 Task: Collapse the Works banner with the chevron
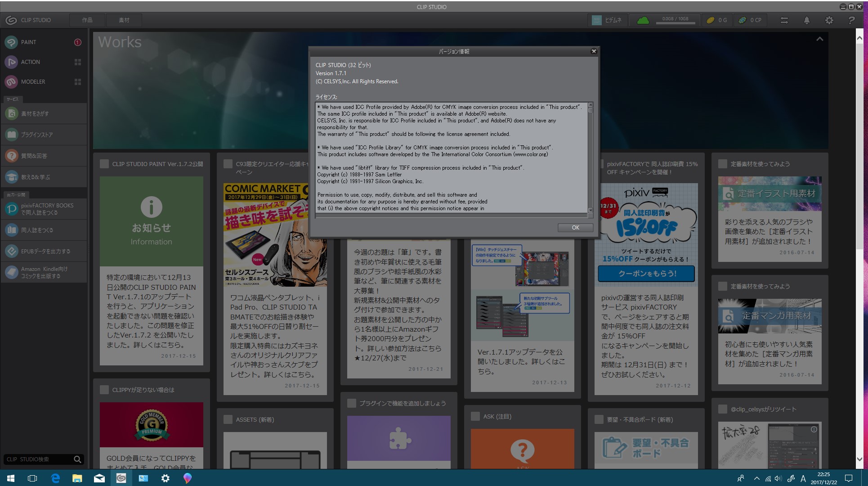coord(820,40)
